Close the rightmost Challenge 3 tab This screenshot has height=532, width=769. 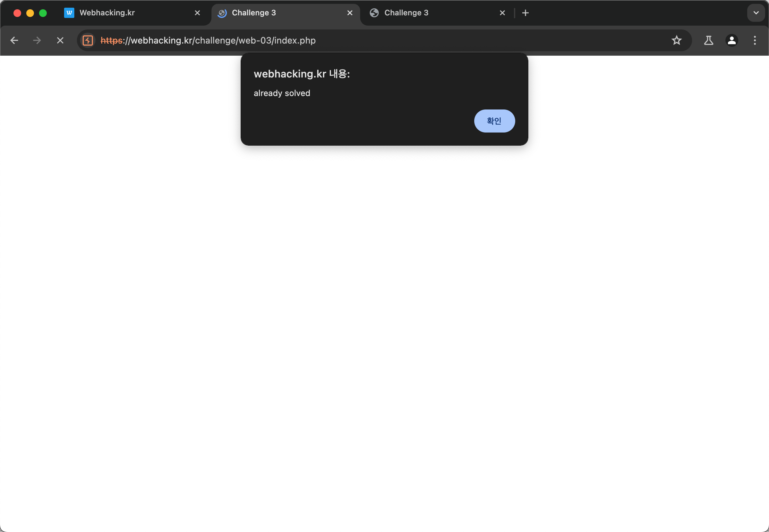tap(502, 13)
